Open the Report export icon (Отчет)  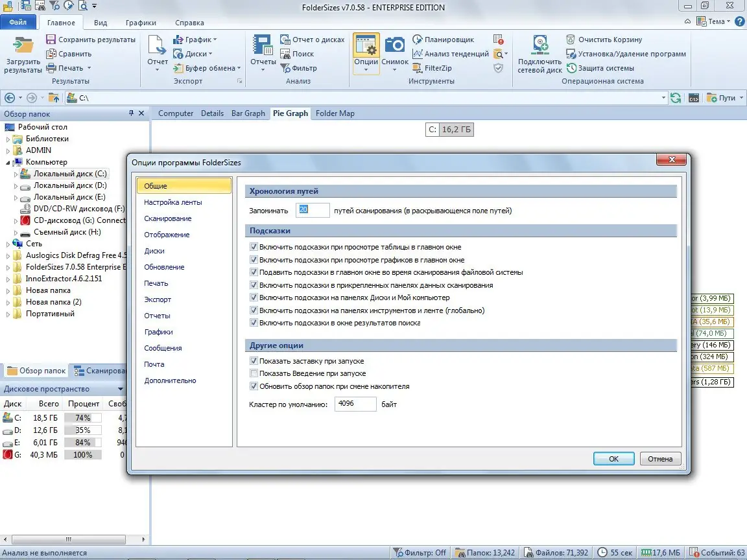point(157,45)
